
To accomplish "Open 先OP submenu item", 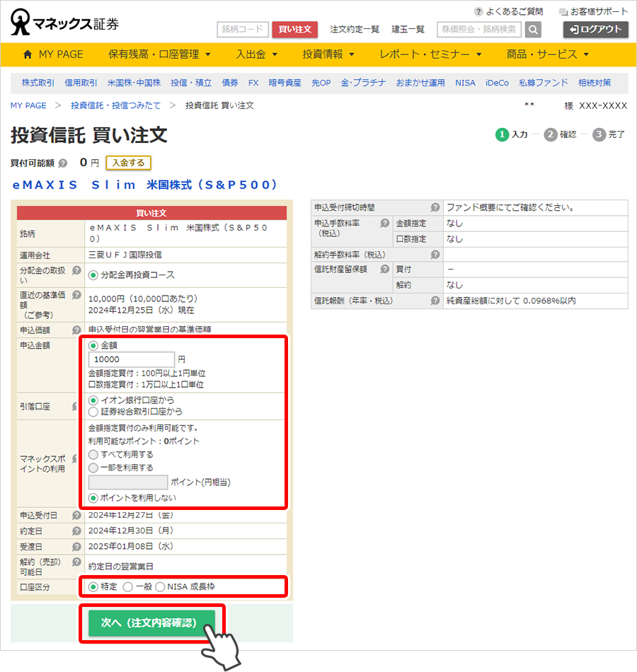I will (321, 83).
